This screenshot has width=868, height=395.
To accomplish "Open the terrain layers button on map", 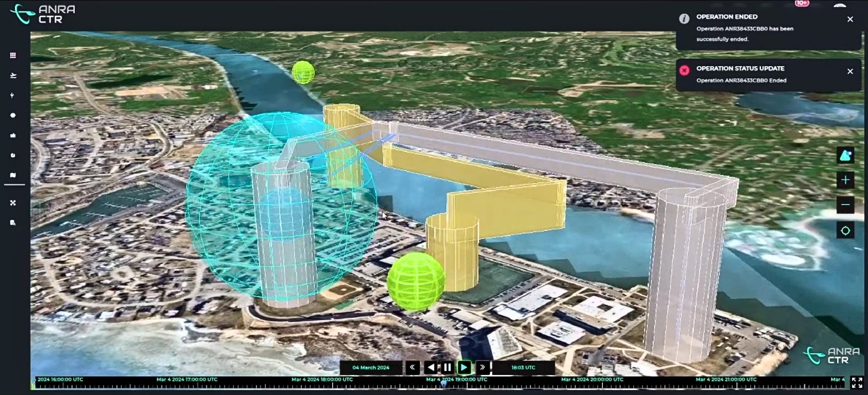I will click(x=845, y=156).
